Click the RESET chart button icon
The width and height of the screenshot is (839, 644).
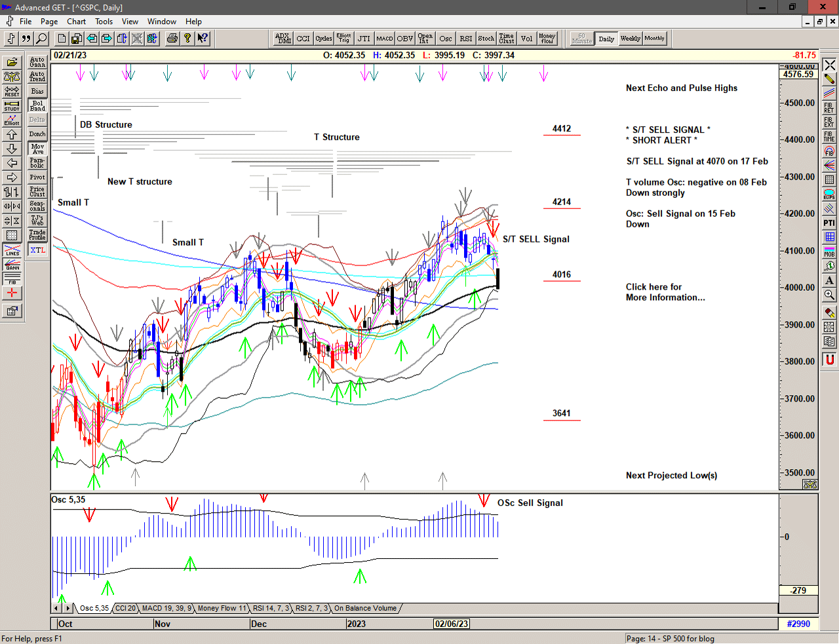pos(12,91)
